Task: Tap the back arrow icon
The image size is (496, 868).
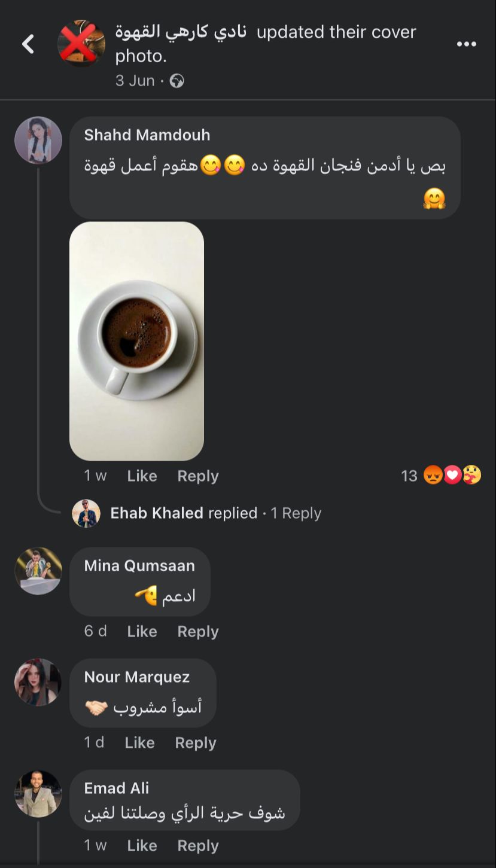Action: click(28, 44)
